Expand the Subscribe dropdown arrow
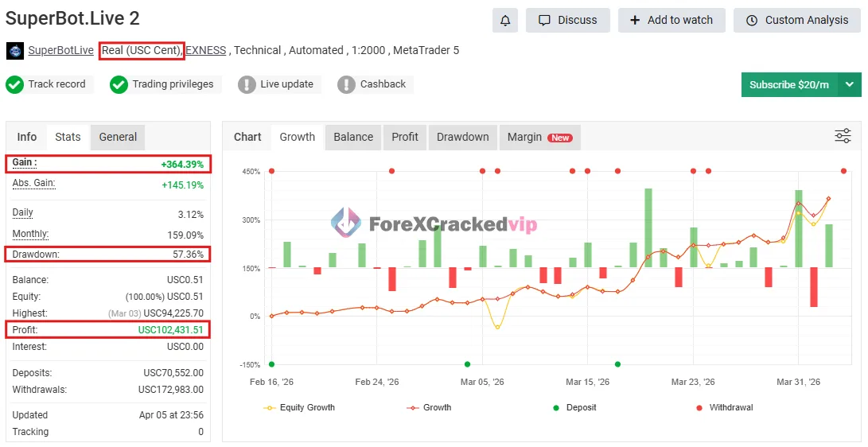 849,84
